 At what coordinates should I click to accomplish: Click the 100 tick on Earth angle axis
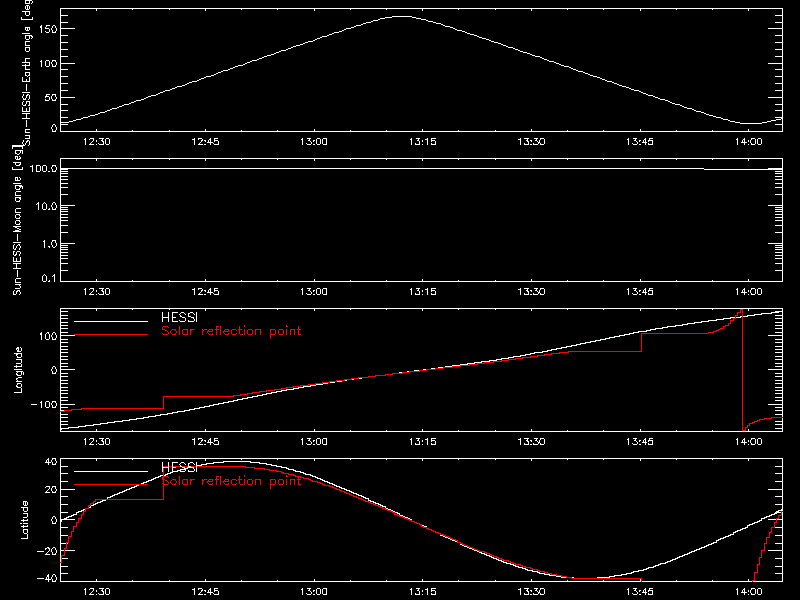48,64
